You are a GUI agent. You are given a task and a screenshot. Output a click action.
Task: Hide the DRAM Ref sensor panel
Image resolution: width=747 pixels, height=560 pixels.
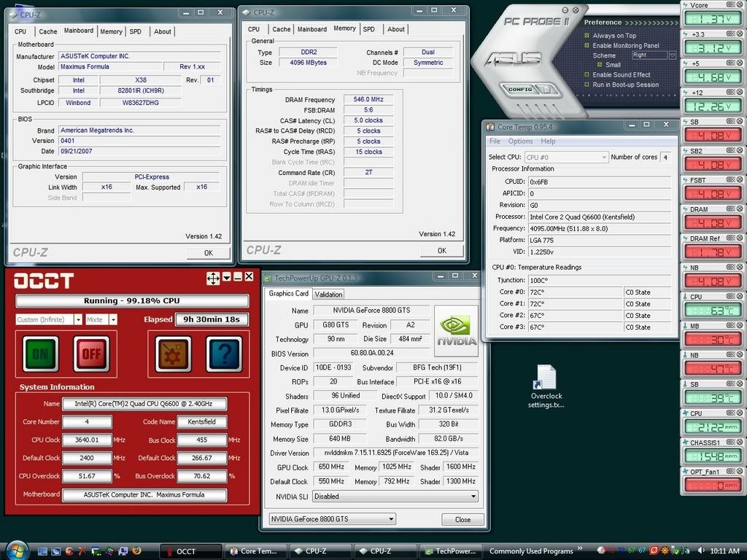tap(740, 238)
